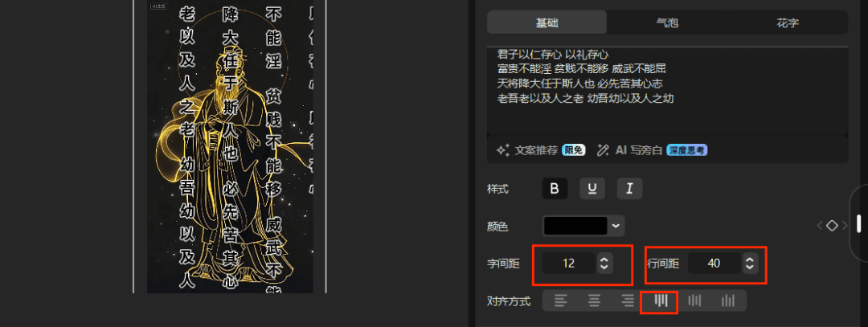Screen dimensions: 868x327
Task: Click the black color swatch
Action: [575, 226]
